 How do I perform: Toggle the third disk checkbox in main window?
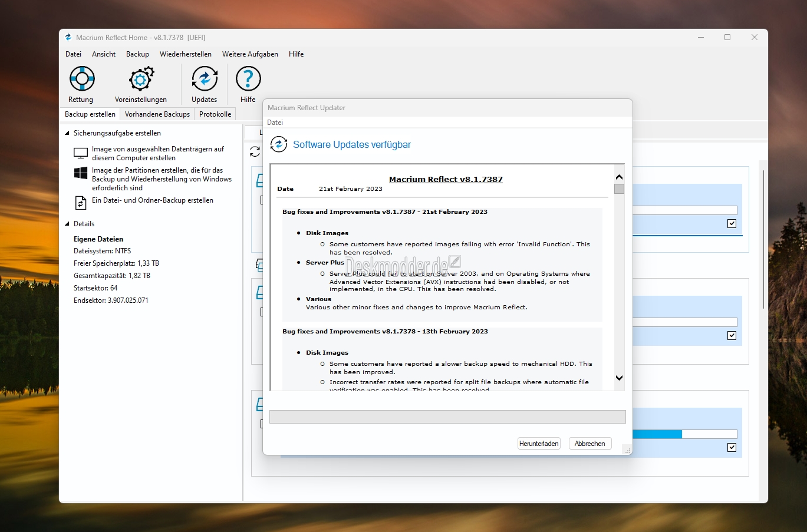point(732,447)
